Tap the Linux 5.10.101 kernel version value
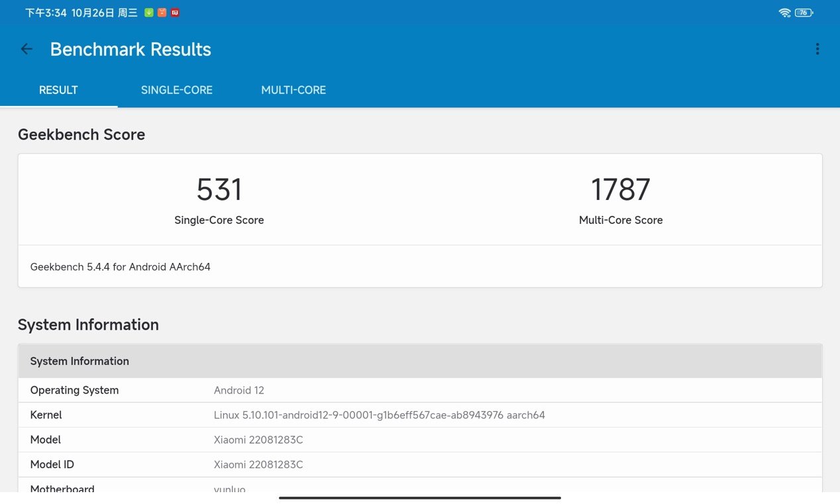Image resolution: width=840 pixels, height=504 pixels. pyautogui.click(x=380, y=415)
